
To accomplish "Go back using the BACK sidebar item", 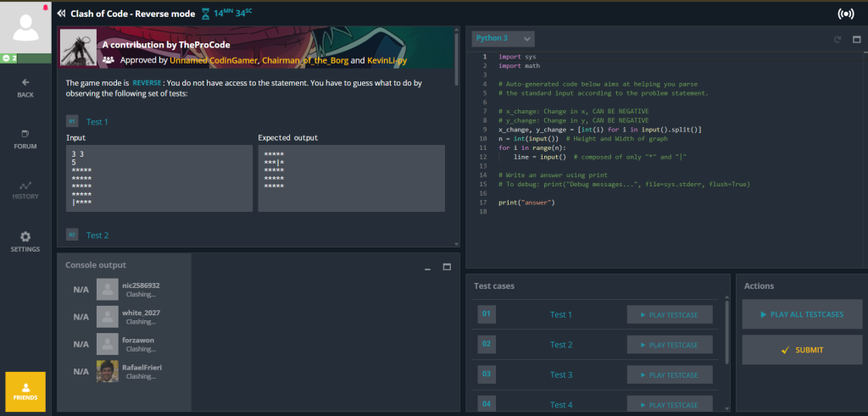I will point(25,88).
